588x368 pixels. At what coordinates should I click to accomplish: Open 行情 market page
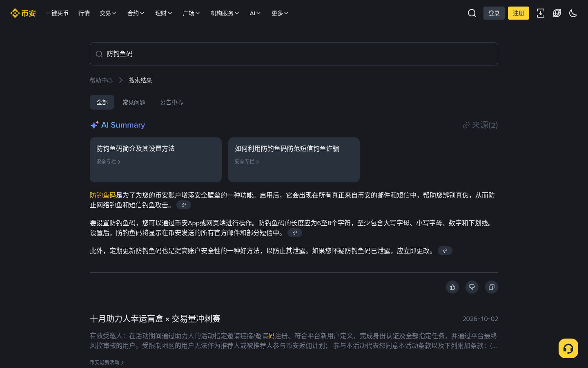pos(84,13)
